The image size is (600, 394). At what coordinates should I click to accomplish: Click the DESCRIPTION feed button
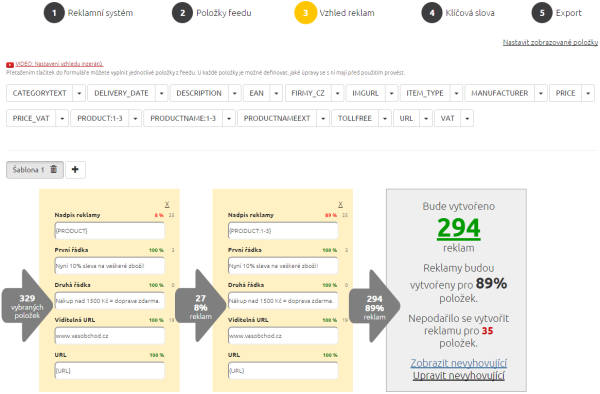click(199, 93)
